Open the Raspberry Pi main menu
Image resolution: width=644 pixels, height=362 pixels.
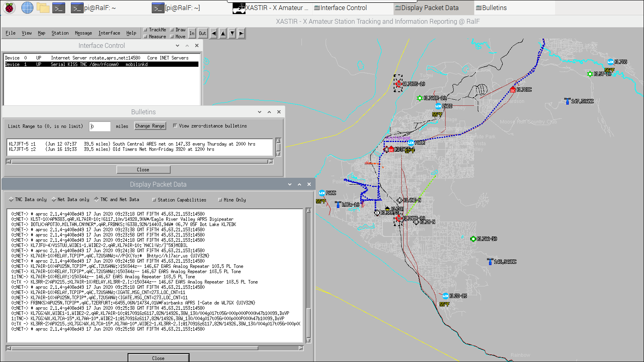coord(9,8)
